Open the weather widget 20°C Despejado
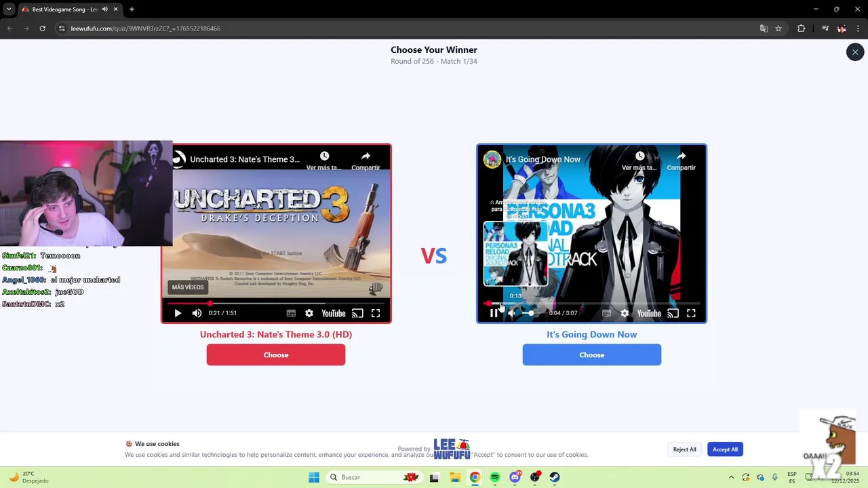The height and width of the screenshot is (488, 868). [28, 477]
